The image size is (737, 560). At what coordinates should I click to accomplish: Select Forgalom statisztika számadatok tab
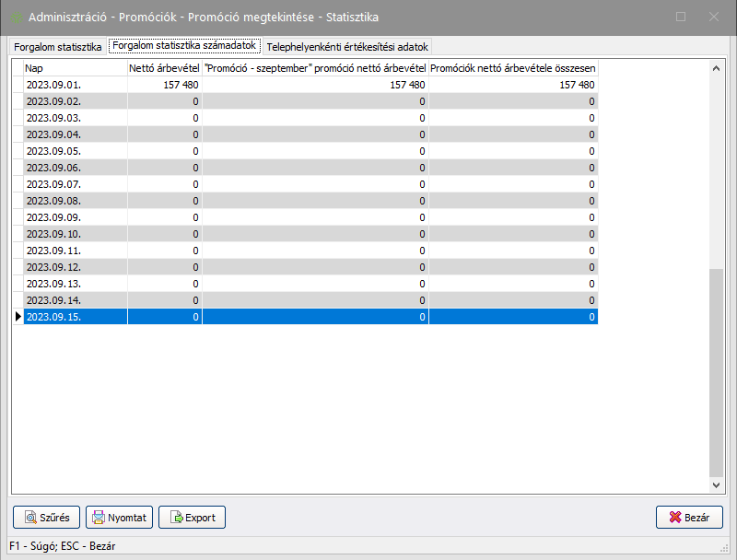184,45
